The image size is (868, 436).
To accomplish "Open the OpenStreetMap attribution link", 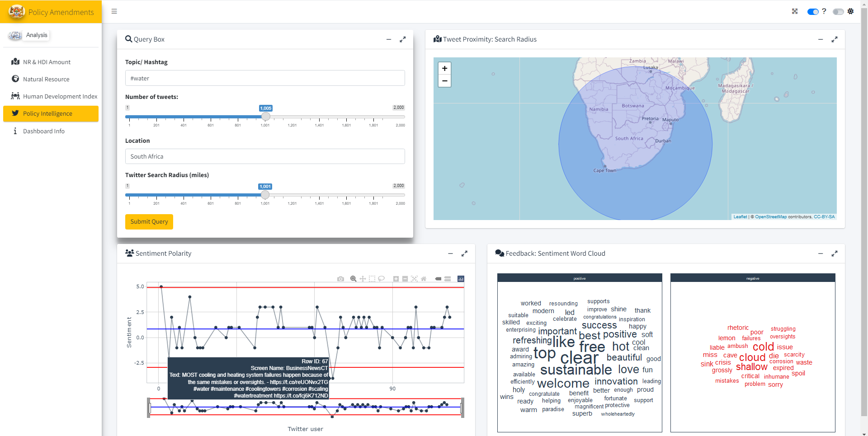I will pyautogui.click(x=771, y=217).
